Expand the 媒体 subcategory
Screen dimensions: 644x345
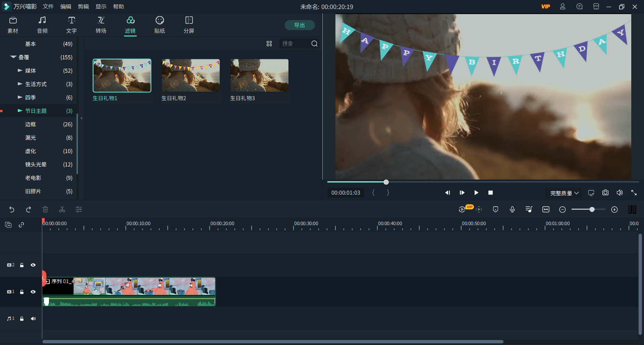point(20,71)
